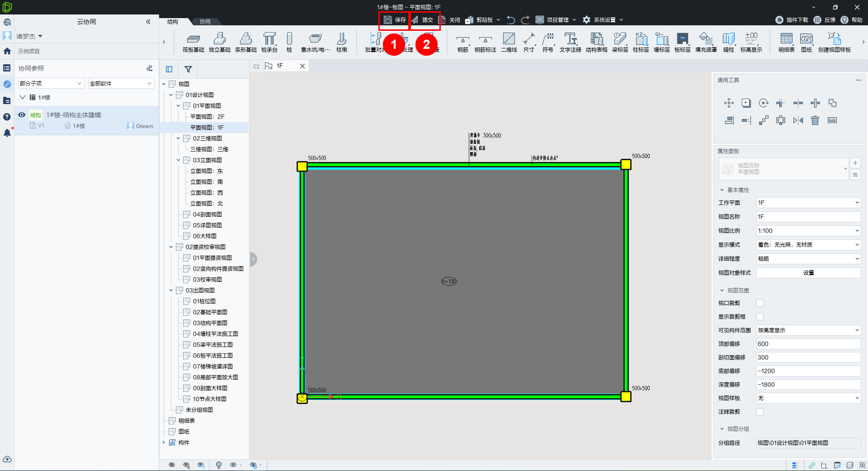This screenshot has height=471, width=868.
Task: Select the 桩 pile tool
Action: [289, 43]
